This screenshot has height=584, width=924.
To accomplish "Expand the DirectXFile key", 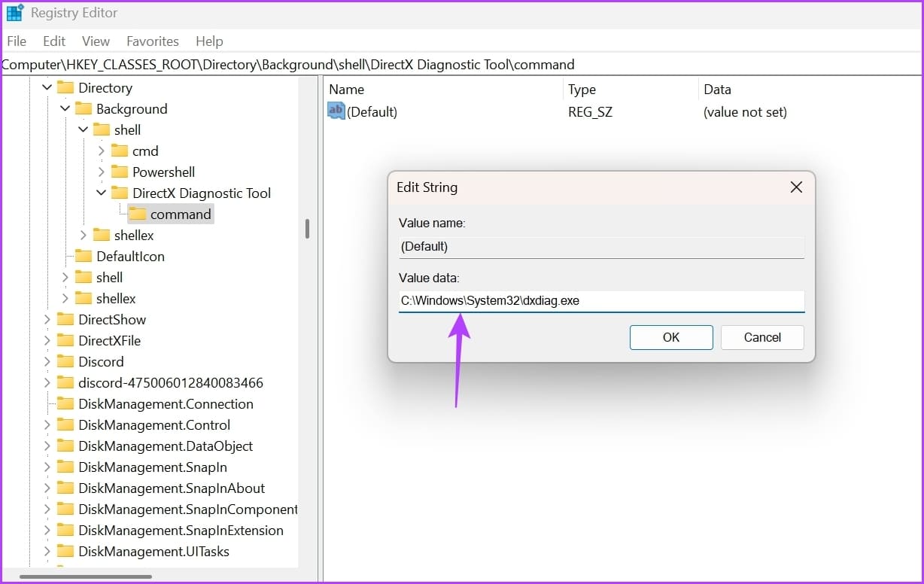I will (47, 341).
